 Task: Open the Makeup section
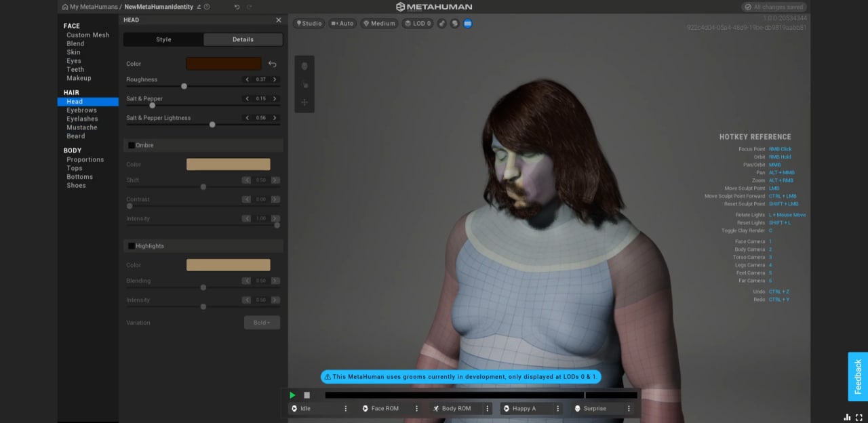click(x=79, y=78)
